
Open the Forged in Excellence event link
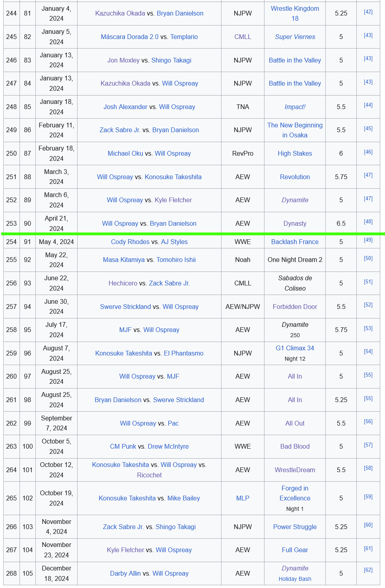(x=295, y=493)
